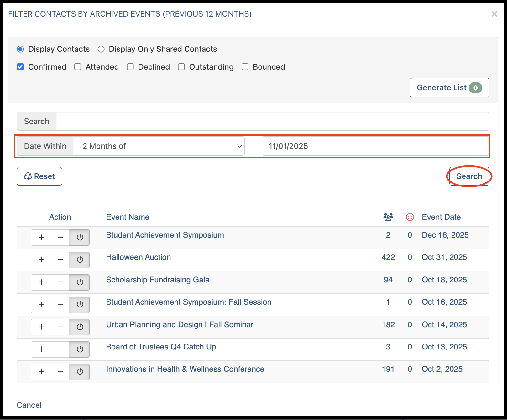Enable the Attended checkbox
This screenshot has height=420, width=507.
78,67
